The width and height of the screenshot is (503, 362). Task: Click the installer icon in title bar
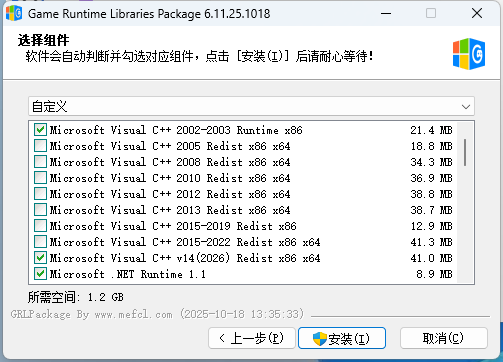pos(14,13)
